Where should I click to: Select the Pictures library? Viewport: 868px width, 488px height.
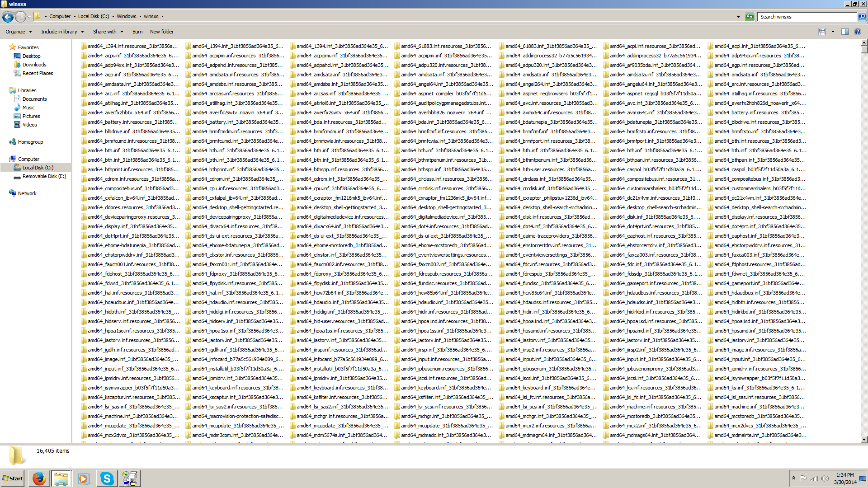(31, 116)
